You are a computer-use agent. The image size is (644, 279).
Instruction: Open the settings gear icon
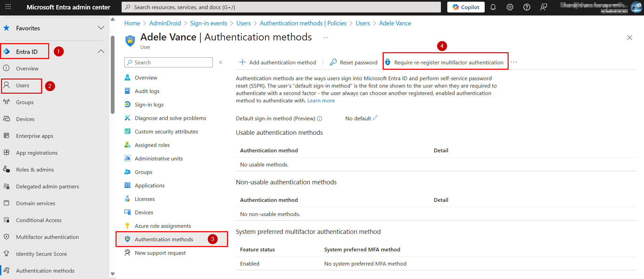tap(510, 7)
